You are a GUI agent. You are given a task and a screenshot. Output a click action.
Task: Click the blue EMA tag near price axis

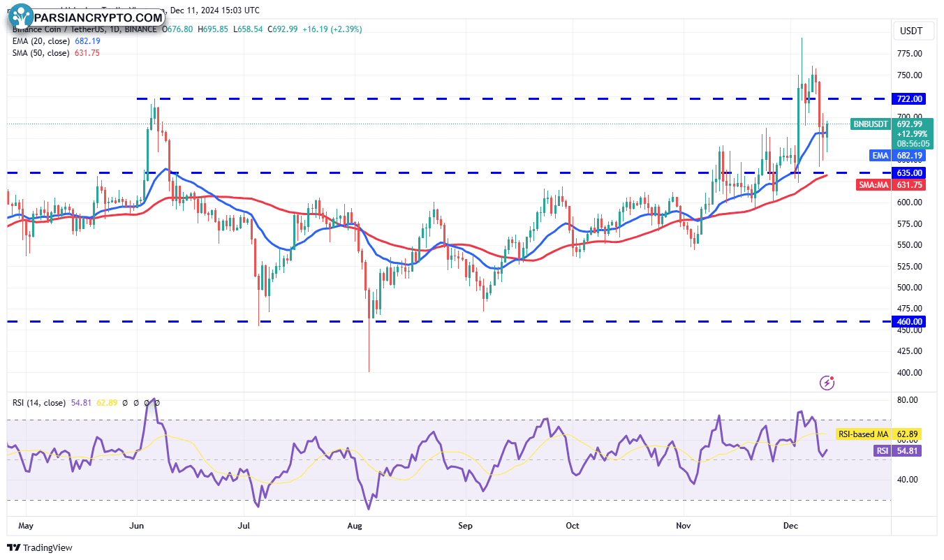pos(879,155)
